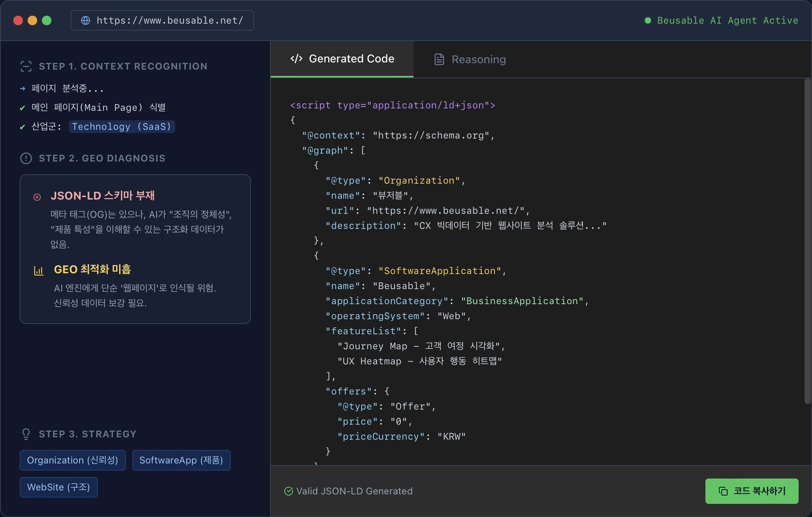Click the alert circle icon beside Step 2

tap(26, 158)
